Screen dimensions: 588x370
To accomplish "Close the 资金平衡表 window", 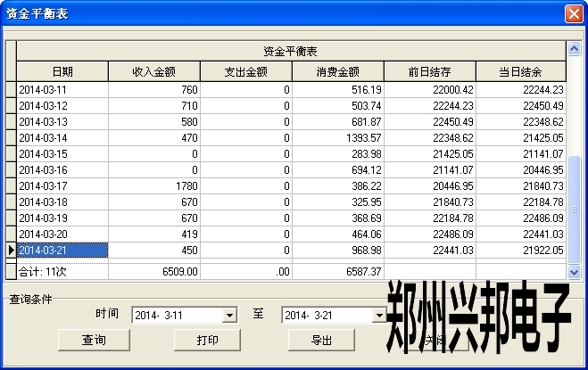I will click(x=574, y=14).
